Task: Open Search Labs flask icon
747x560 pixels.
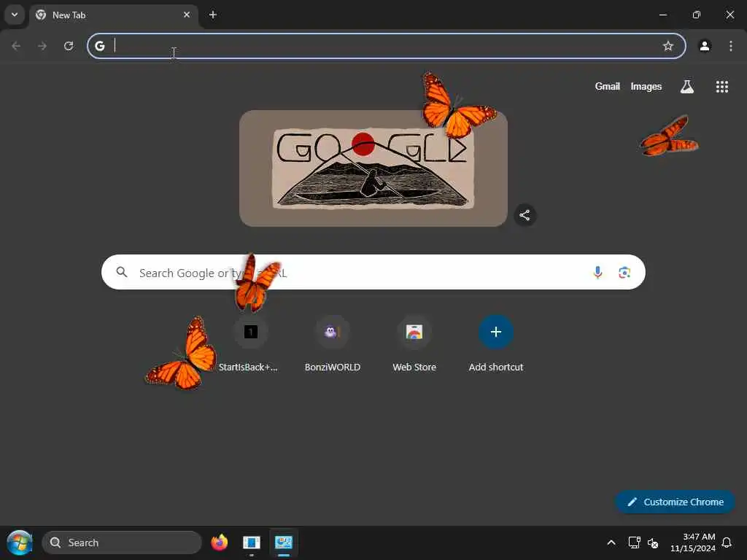Action: pos(687,86)
